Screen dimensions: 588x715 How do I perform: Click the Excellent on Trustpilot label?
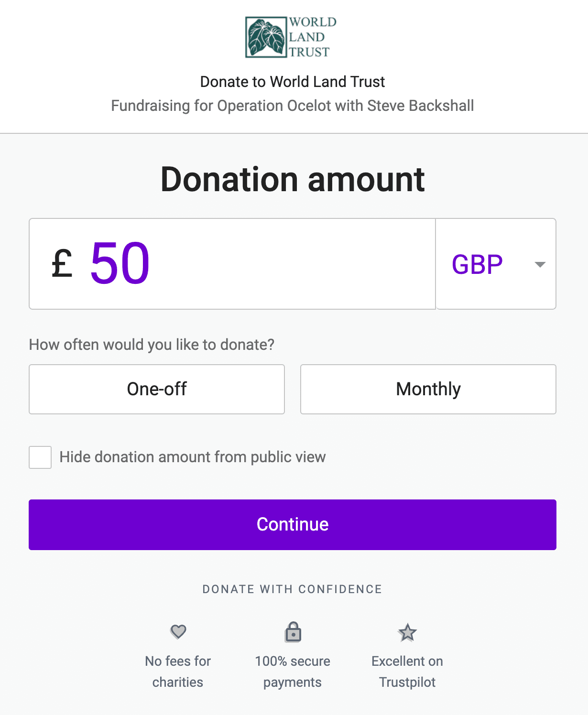coord(407,672)
